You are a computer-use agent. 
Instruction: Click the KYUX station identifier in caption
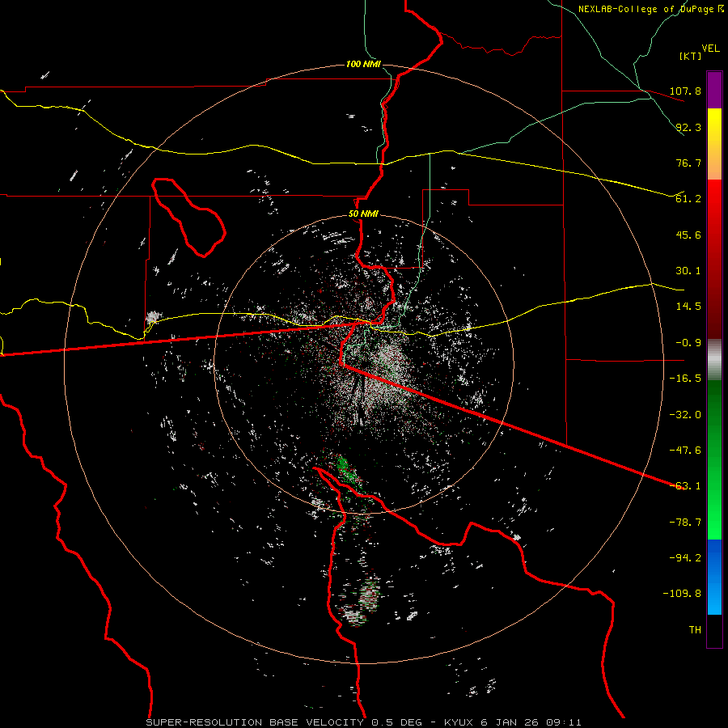pos(460,722)
